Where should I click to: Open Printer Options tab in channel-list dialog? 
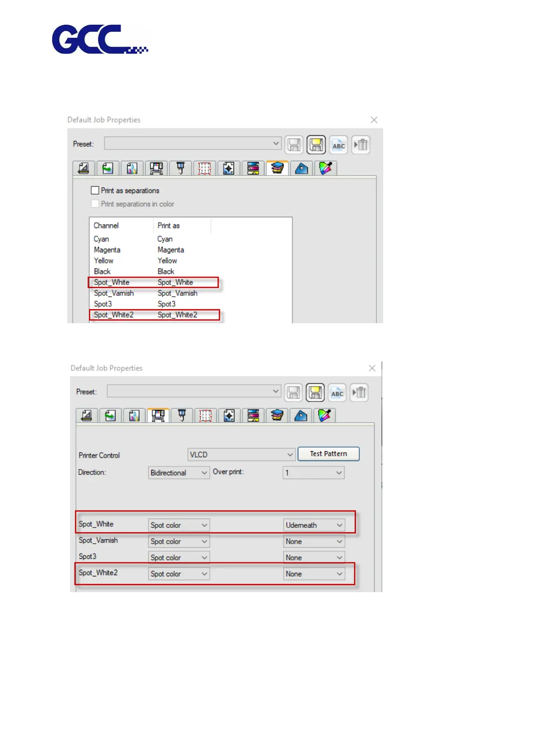point(156,168)
